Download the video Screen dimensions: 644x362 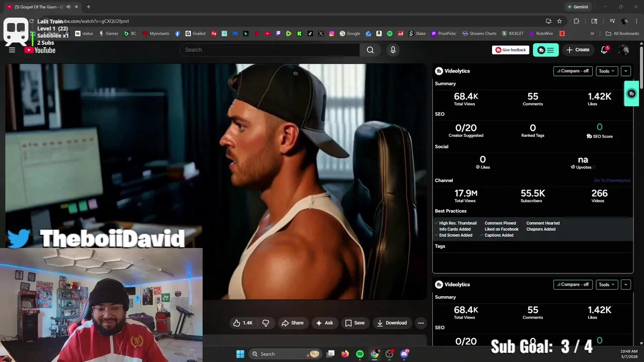point(392,323)
